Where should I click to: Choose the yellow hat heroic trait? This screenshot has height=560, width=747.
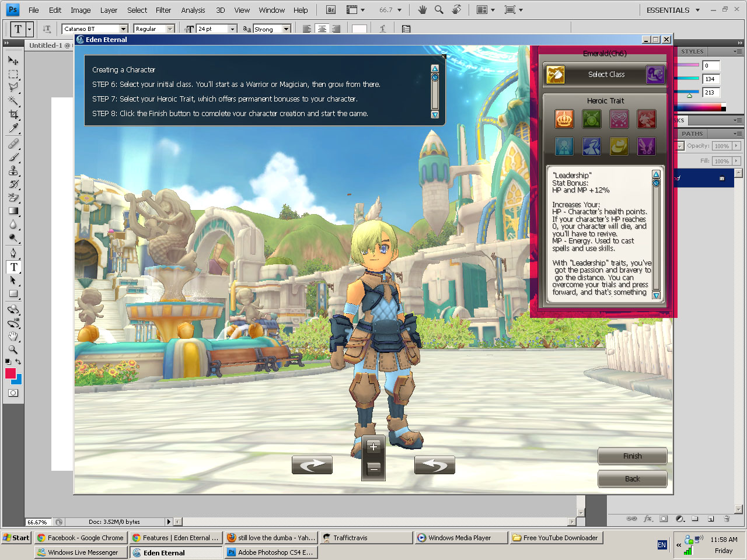click(619, 146)
